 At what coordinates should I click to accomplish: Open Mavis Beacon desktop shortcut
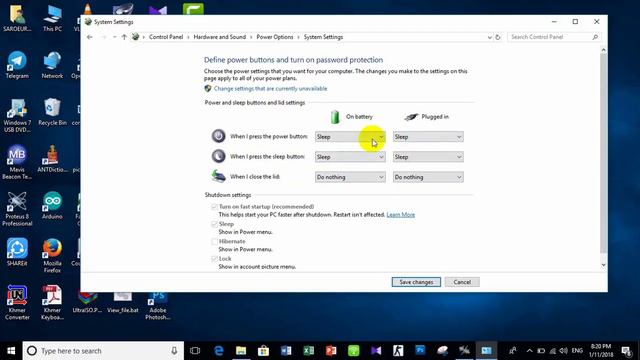(x=17, y=162)
